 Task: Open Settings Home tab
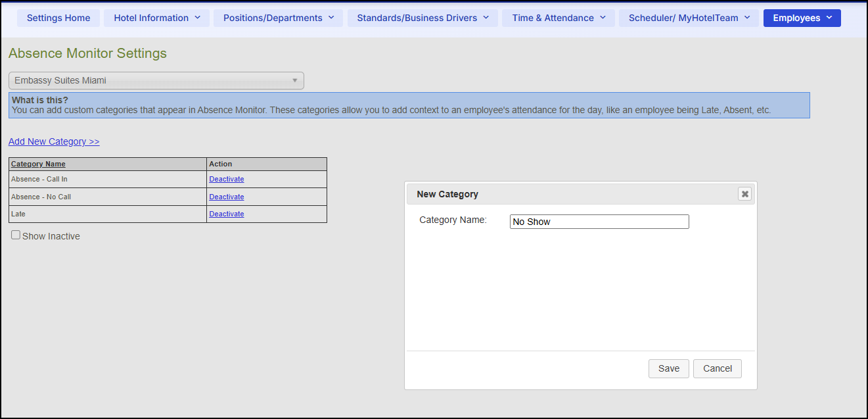click(58, 18)
